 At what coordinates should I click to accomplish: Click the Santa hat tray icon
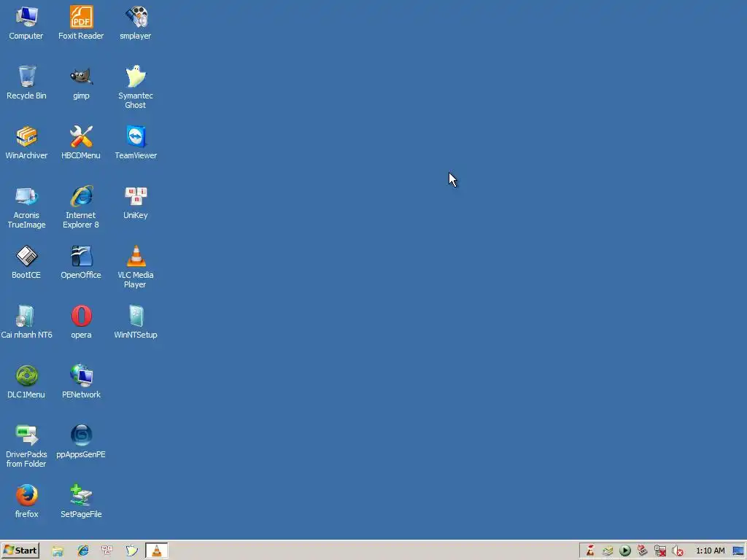click(590, 551)
